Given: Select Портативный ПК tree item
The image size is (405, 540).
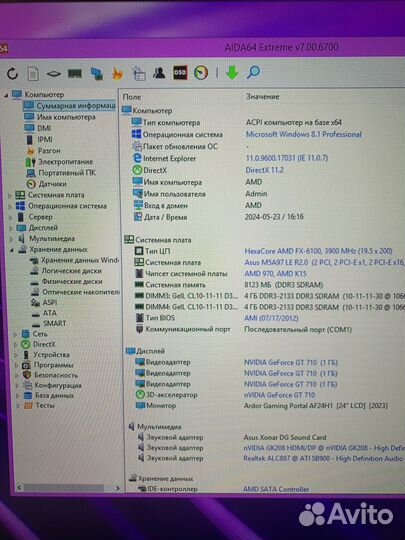Looking at the screenshot, I should (67, 173).
